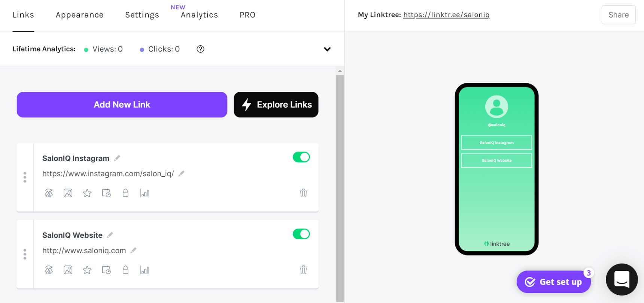Image resolution: width=644 pixels, height=303 pixels.
Task: Turn off the SalonIQ Website link
Action: tap(301, 234)
